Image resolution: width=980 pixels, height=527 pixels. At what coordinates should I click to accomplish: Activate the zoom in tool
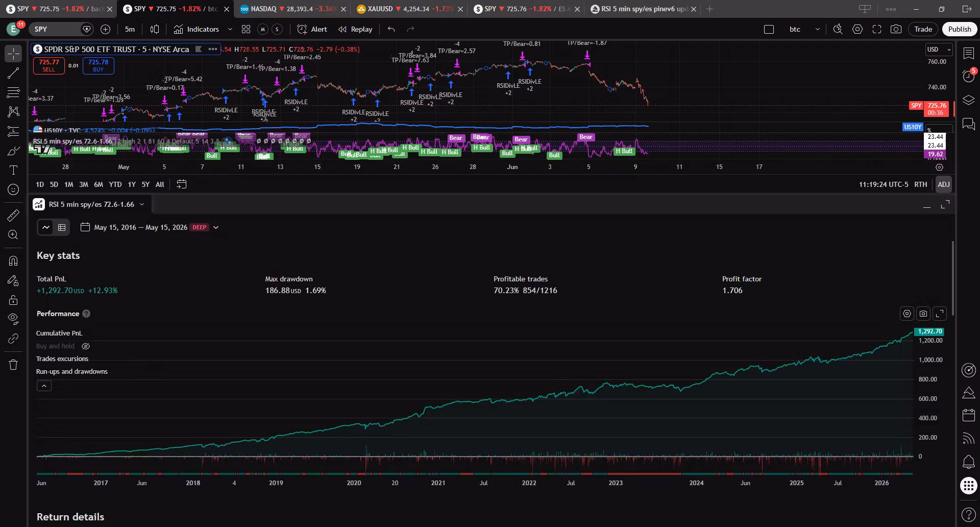click(x=13, y=235)
